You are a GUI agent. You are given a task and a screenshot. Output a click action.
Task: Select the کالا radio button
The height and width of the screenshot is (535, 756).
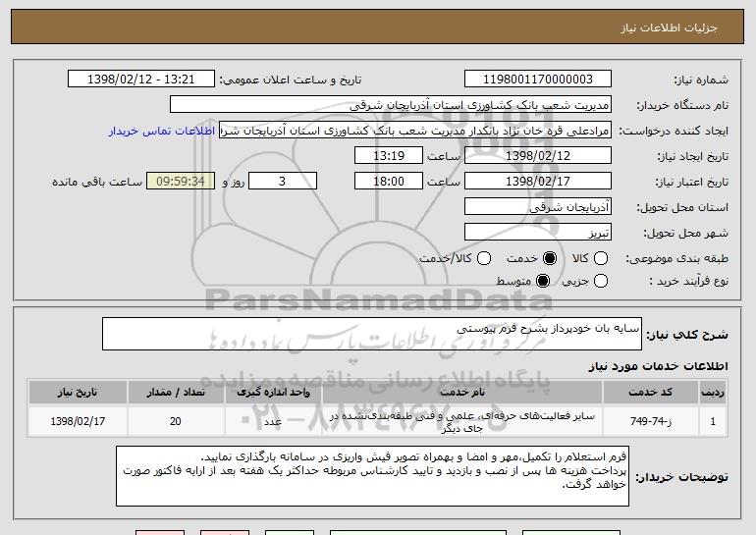[601, 258]
